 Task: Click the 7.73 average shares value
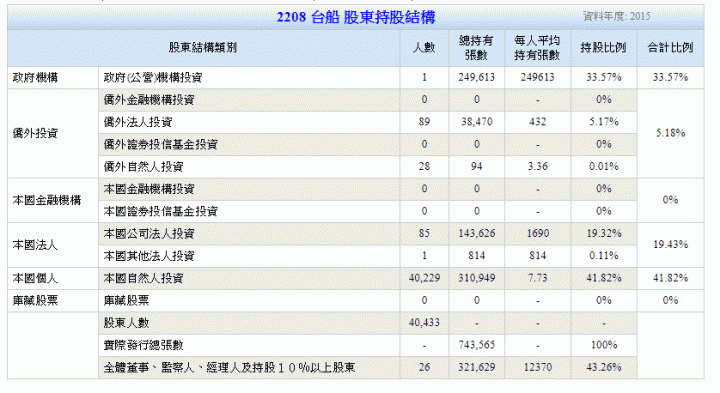click(x=538, y=278)
